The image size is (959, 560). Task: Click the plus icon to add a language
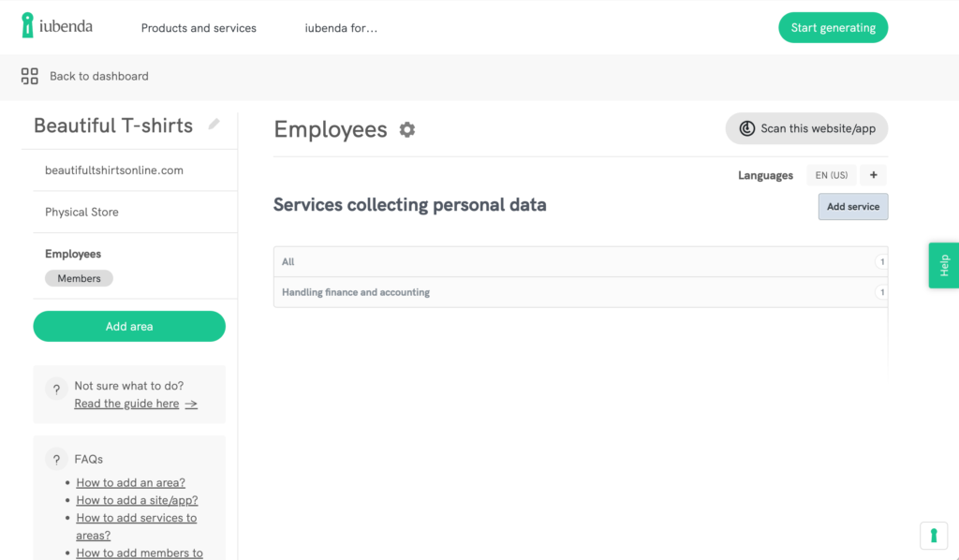click(873, 175)
